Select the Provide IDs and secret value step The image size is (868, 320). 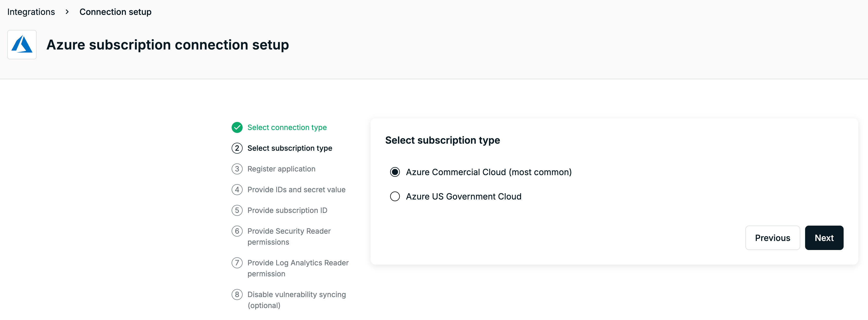[x=296, y=190]
